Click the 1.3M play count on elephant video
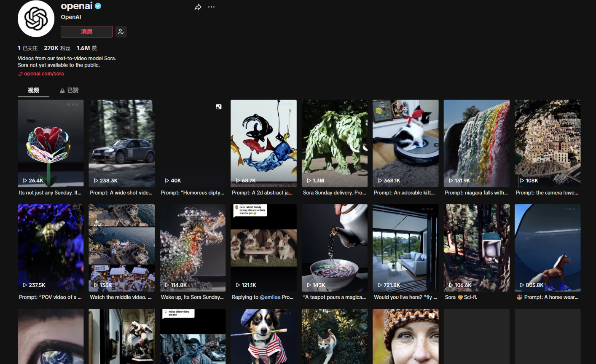The width and height of the screenshot is (596, 364). pos(316,180)
